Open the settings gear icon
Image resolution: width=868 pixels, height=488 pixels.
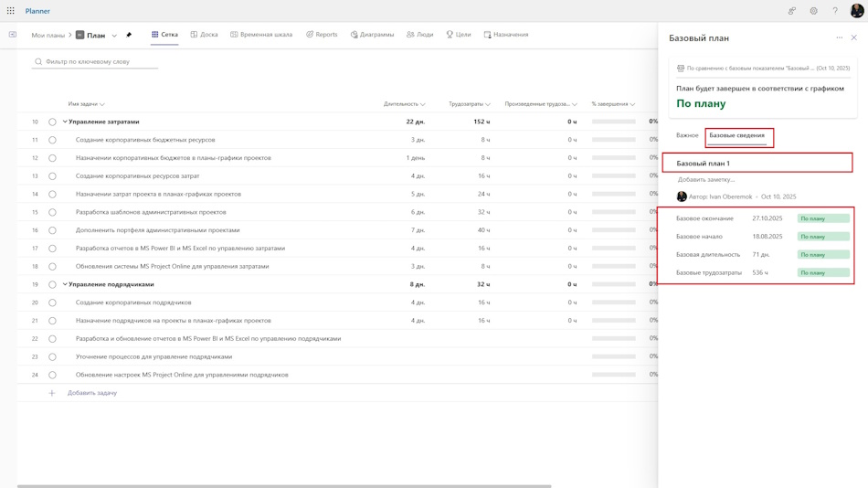[x=813, y=11]
